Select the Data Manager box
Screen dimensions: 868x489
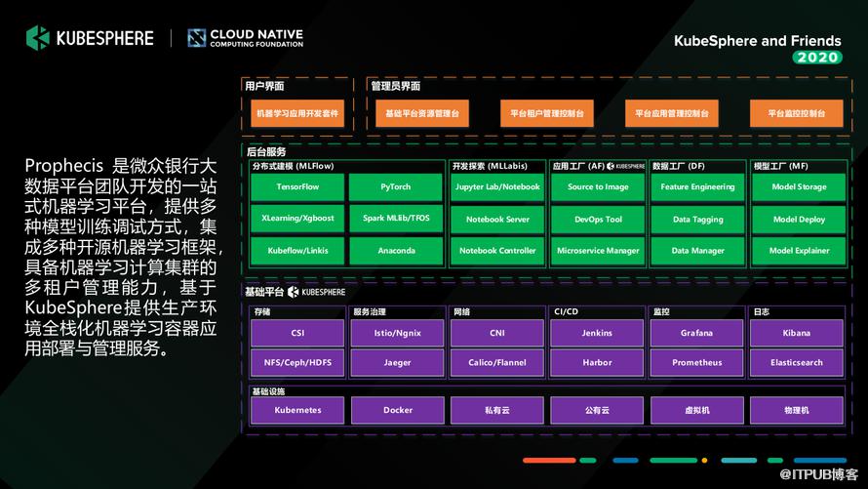point(697,251)
